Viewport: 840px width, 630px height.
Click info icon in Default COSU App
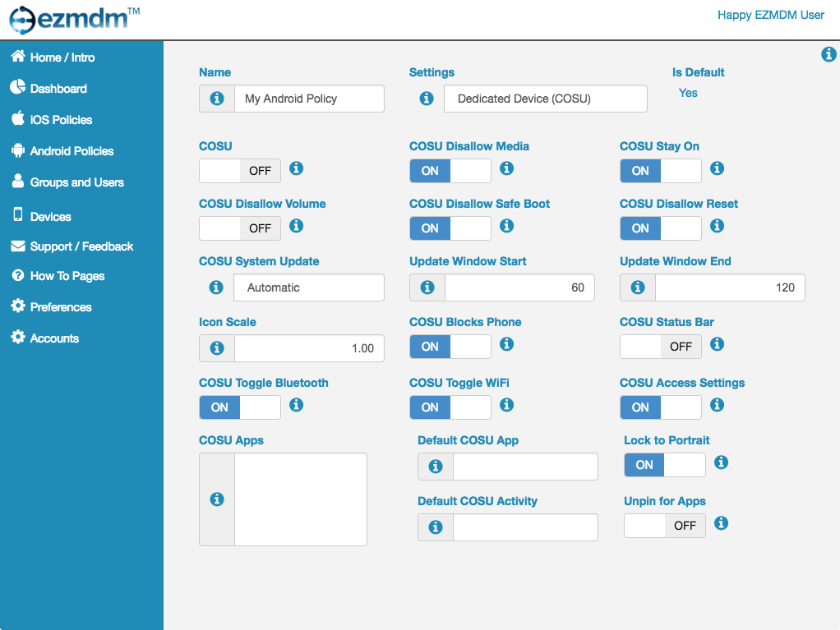436,467
